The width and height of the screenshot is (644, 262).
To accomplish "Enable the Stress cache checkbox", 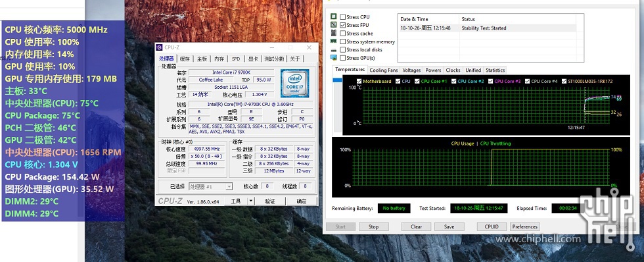I will tap(342, 34).
